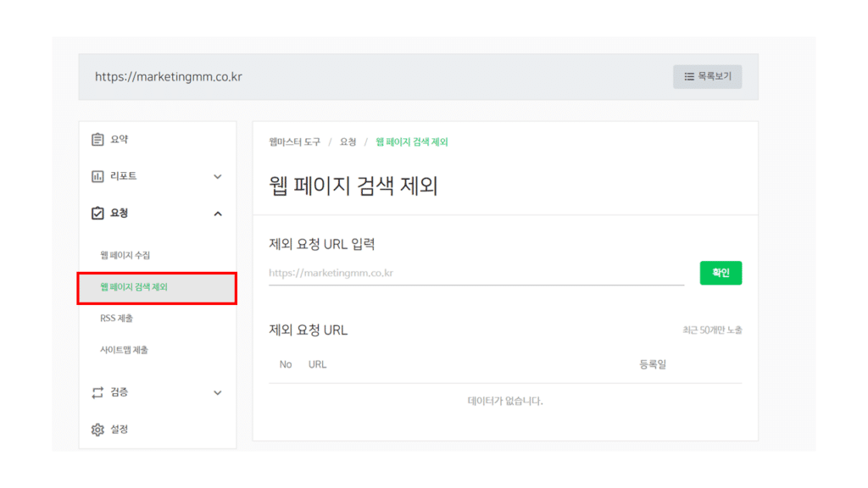Click the 웹 페이지 검색 제외 breadcrumb
The width and height of the screenshot is (868, 488).
412,142
